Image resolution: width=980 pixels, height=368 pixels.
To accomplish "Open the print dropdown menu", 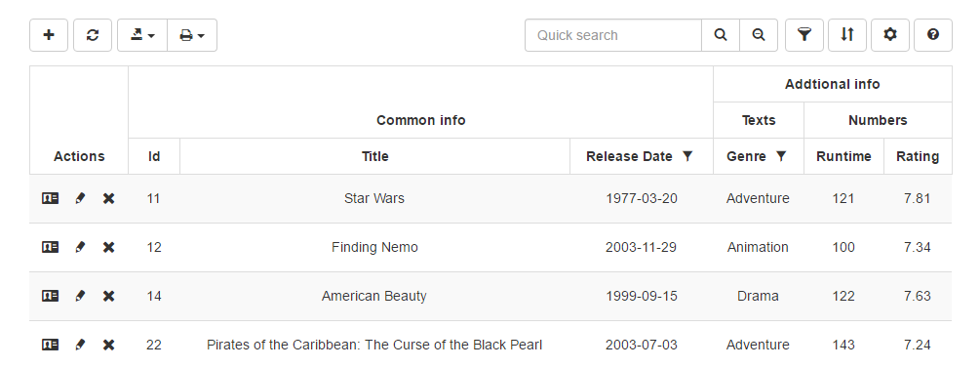I will coord(192,35).
